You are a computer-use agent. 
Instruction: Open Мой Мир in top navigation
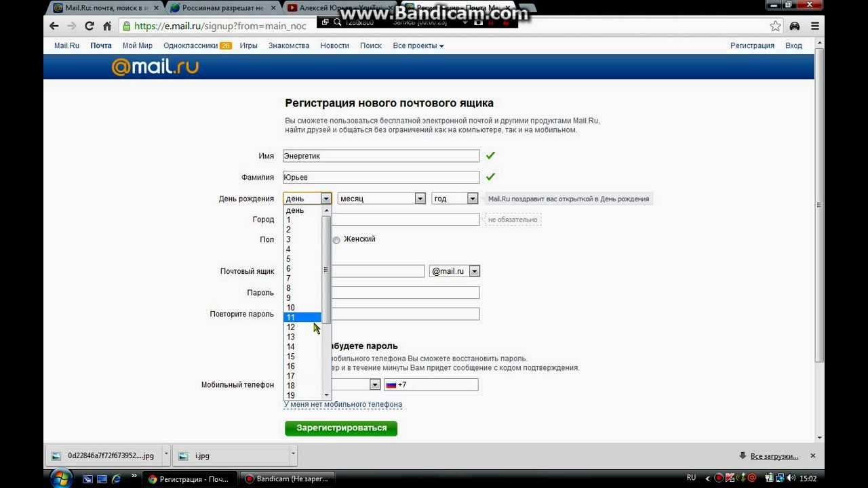[138, 45]
